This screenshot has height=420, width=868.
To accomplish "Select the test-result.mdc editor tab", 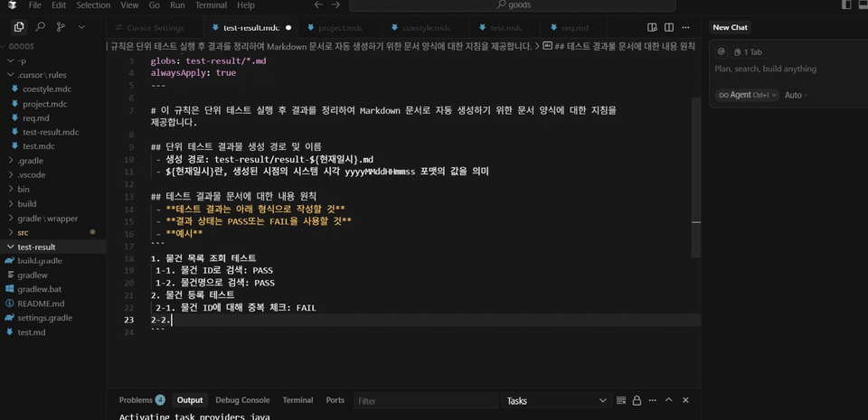I will 250,28.
